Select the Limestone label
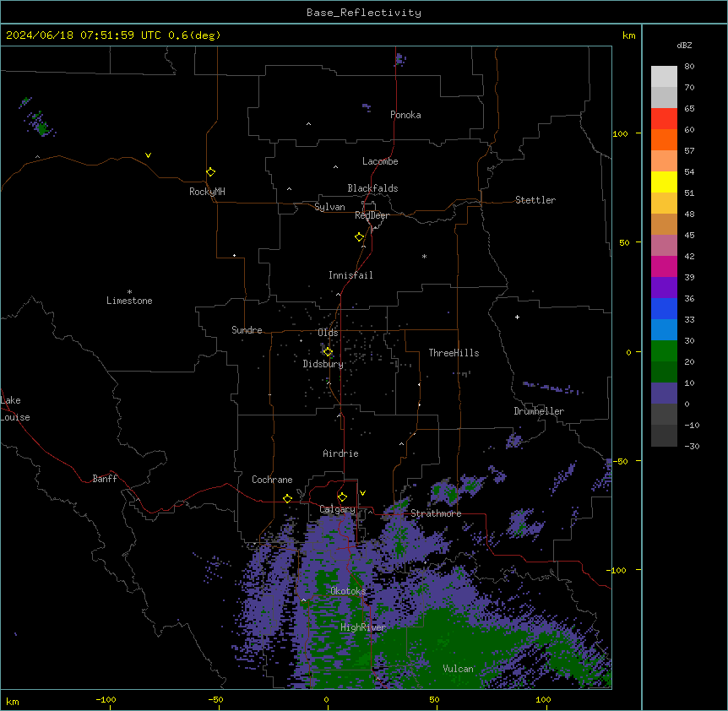The width and height of the screenshot is (728, 711). click(x=129, y=301)
